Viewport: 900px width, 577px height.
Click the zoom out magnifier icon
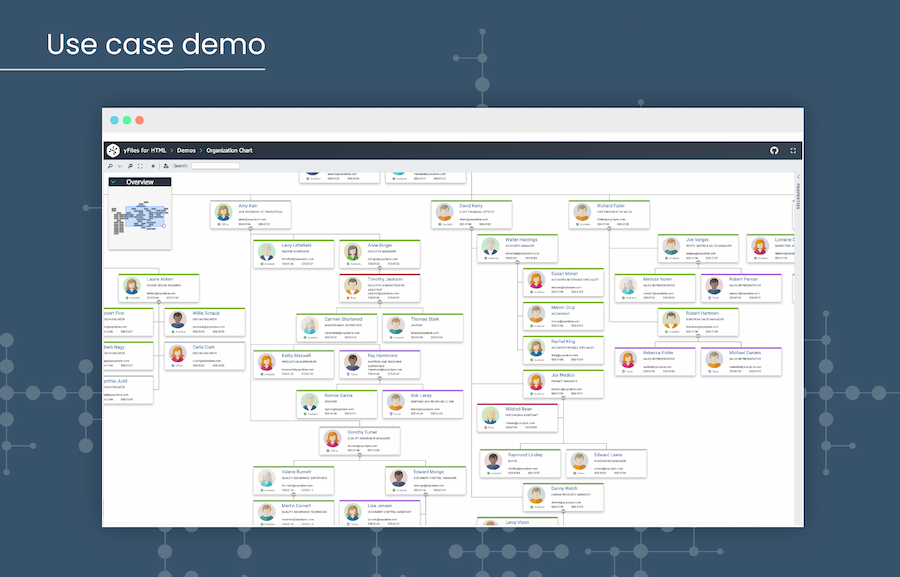pos(130,166)
